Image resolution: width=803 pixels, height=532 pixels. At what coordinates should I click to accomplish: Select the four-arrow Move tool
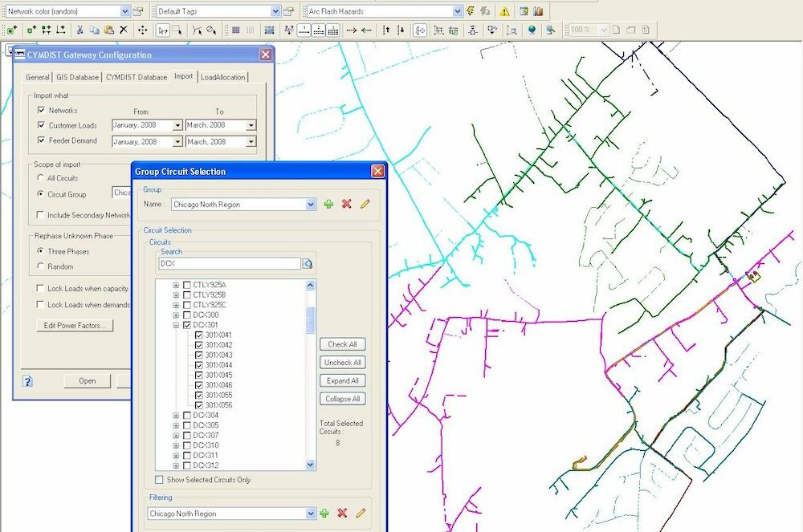pos(142,30)
